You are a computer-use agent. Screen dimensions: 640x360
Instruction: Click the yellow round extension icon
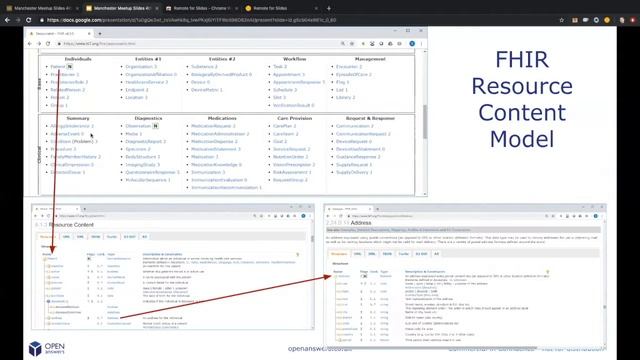pyautogui.click(x=607, y=20)
